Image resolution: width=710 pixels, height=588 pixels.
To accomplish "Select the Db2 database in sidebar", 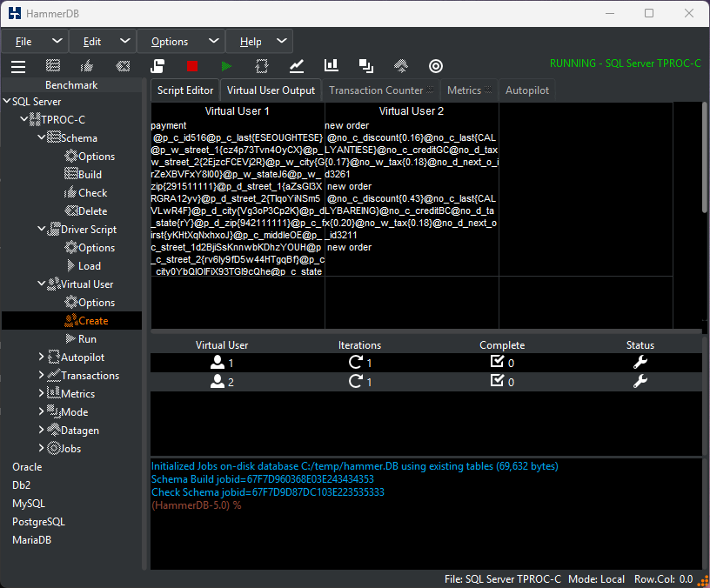I will click(21, 484).
